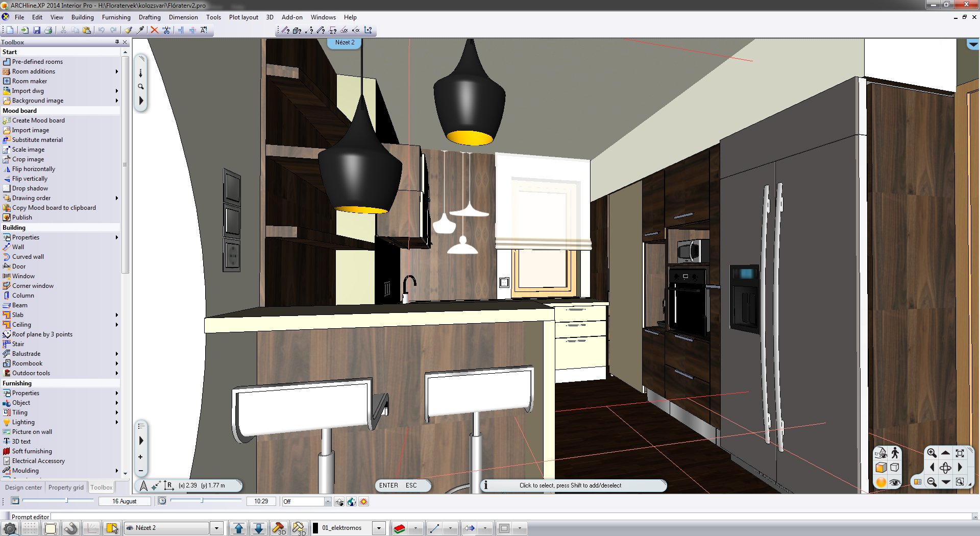Click the walking person walkthrough icon
Screen dimensions: 980x536
(x=895, y=453)
